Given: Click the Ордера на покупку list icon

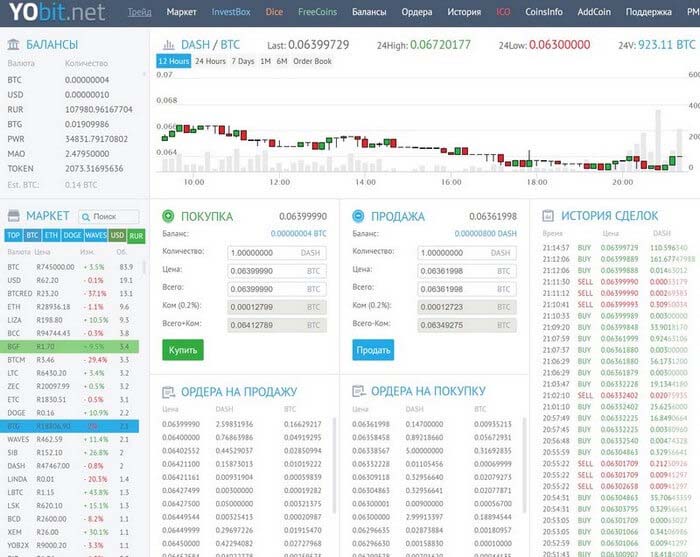Looking at the screenshot, I should (x=358, y=391).
